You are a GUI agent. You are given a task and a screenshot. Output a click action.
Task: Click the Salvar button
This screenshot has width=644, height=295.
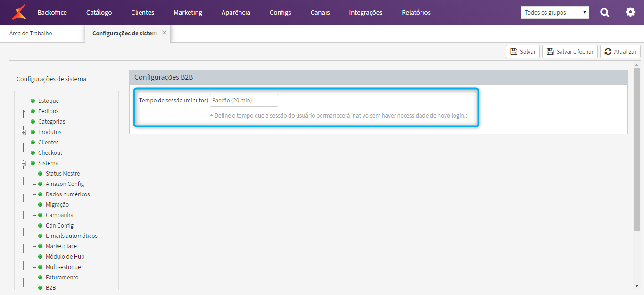(x=523, y=51)
